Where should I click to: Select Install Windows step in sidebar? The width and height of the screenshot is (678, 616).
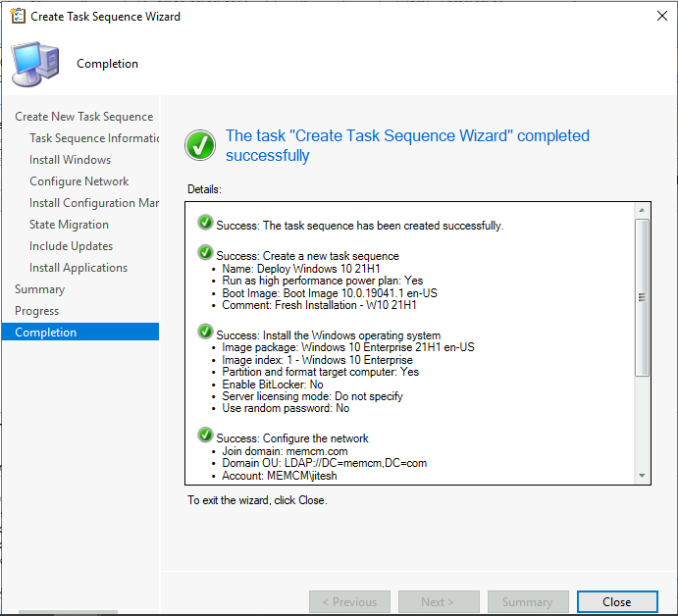tap(70, 160)
